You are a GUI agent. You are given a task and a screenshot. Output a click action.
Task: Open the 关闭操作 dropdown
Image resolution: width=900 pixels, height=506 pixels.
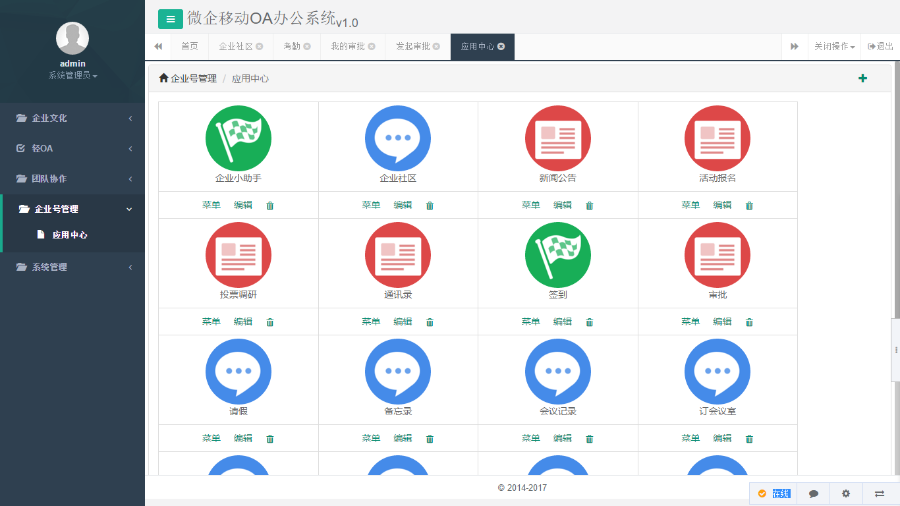pos(833,46)
